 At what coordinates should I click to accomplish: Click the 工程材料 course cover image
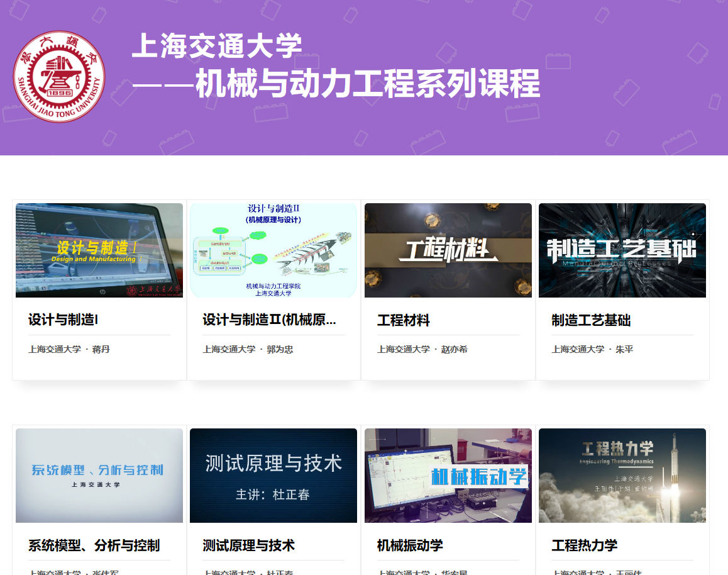(448, 250)
